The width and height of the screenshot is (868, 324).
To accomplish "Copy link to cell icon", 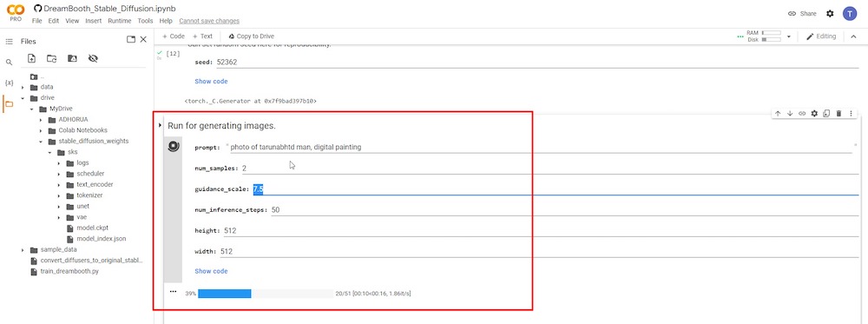I will pyautogui.click(x=802, y=114).
